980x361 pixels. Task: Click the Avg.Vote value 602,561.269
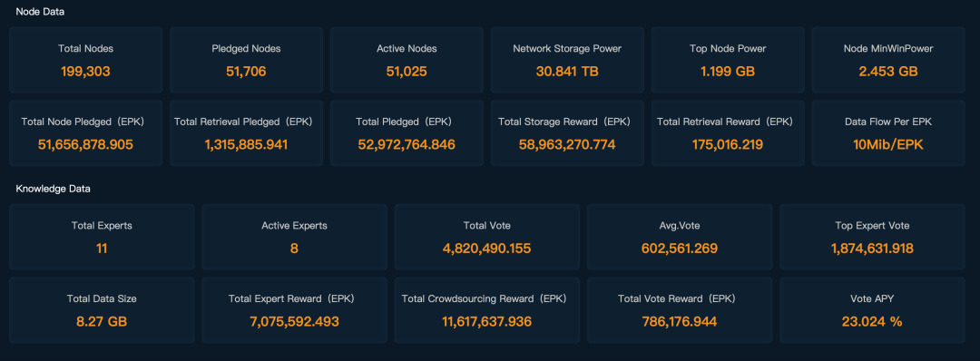pos(680,249)
